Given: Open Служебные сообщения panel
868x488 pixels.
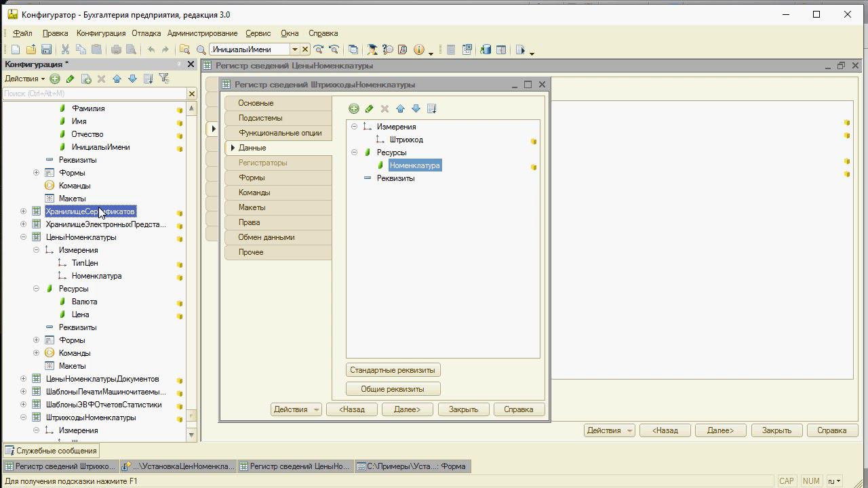Looking at the screenshot, I should point(52,451).
